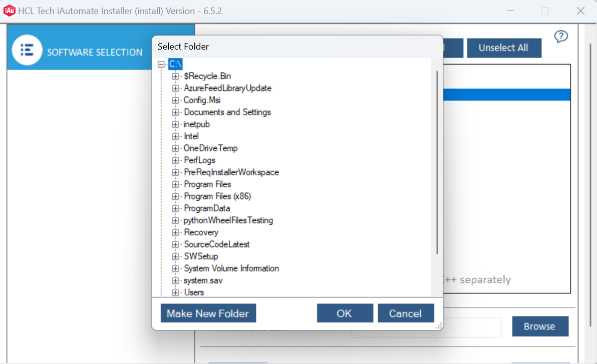Expand the inetpub folder node
597x364 pixels.
175,125
